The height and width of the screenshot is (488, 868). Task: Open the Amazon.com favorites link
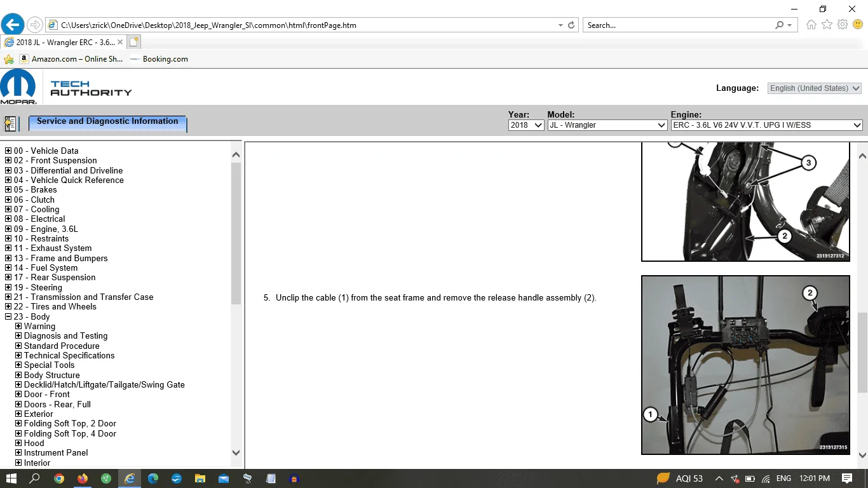tap(71, 59)
